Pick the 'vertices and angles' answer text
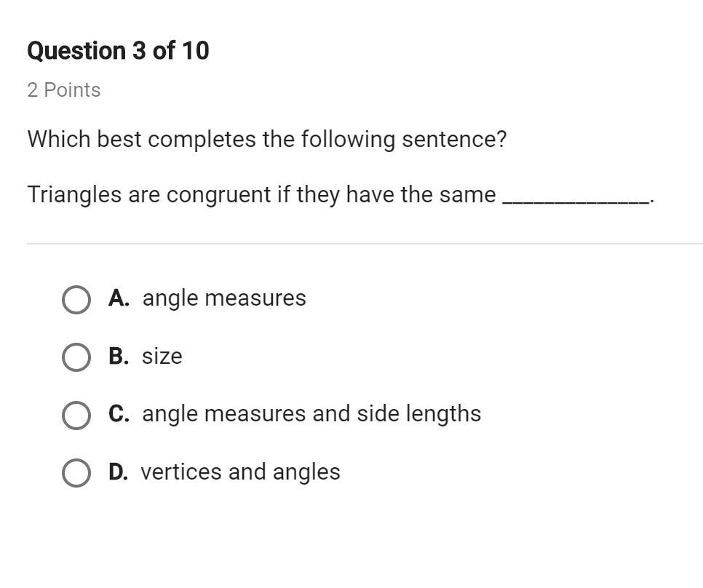703x588 pixels. [240, 472]
